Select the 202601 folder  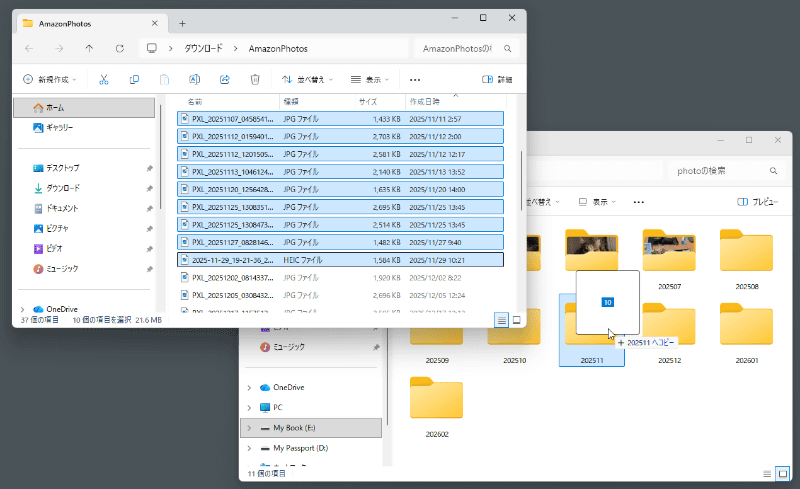[x=746, y=333]
